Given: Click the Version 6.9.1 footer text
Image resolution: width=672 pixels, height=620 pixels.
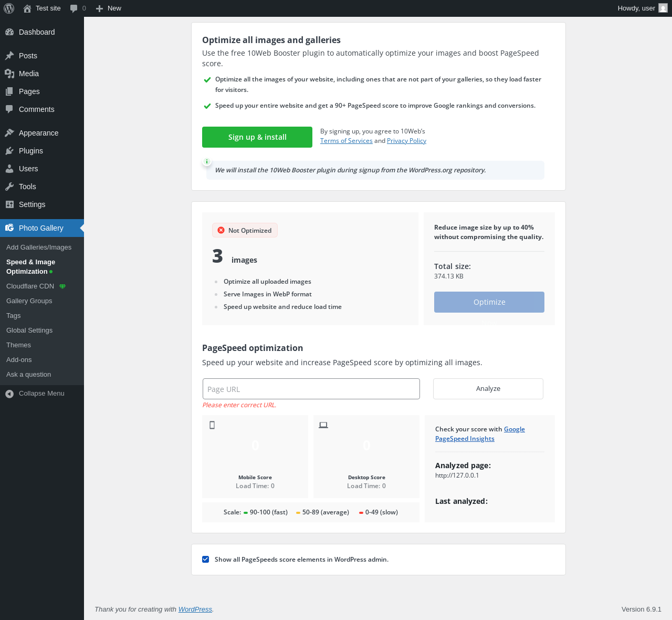Looking at the screenshot, I should click(x=642, y=609).
